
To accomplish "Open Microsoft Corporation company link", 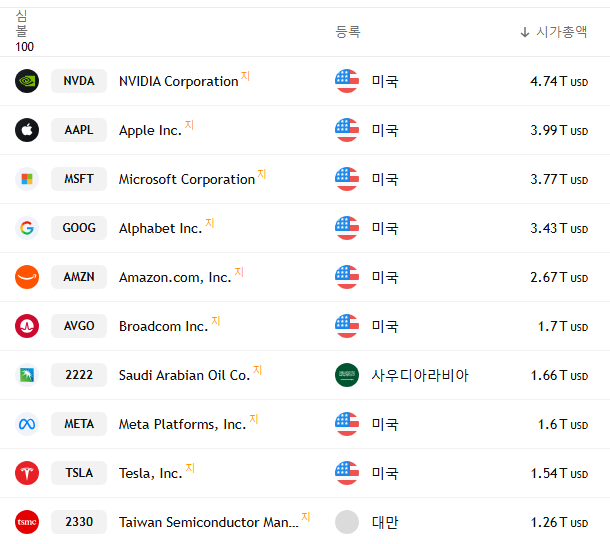I will click(x=187, y=180).
